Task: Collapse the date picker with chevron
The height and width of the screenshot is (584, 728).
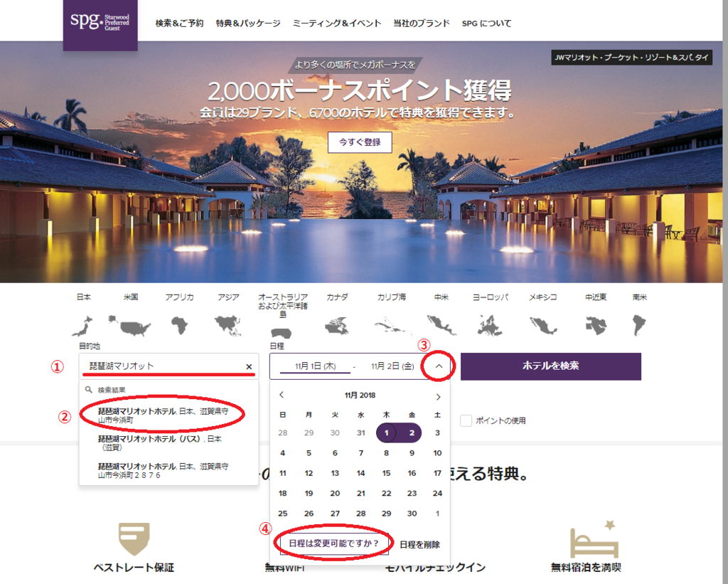Action: (439, 366)
